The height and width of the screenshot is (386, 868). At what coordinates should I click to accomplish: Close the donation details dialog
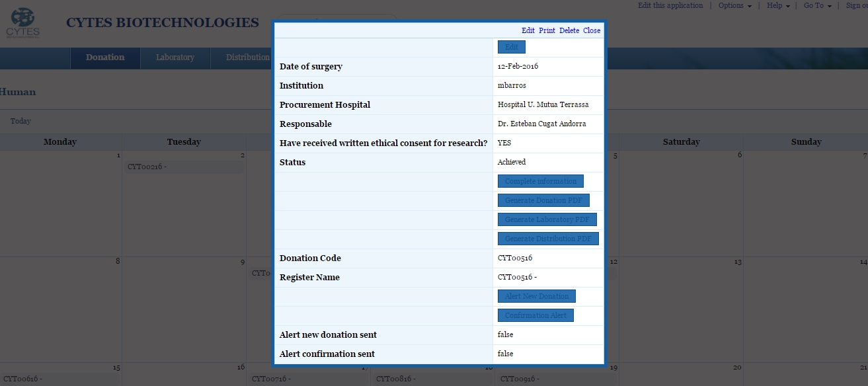[592, 30]
